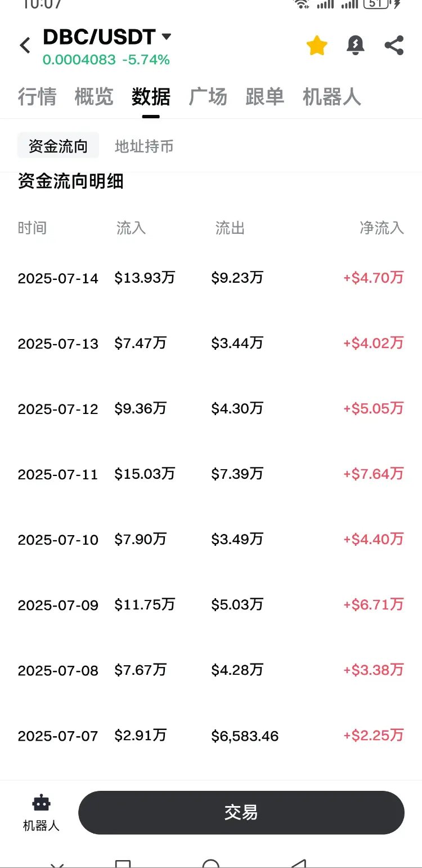Select the 2025-07-14 fund flow row
422x868 pixels.
[x=211, y=278]
